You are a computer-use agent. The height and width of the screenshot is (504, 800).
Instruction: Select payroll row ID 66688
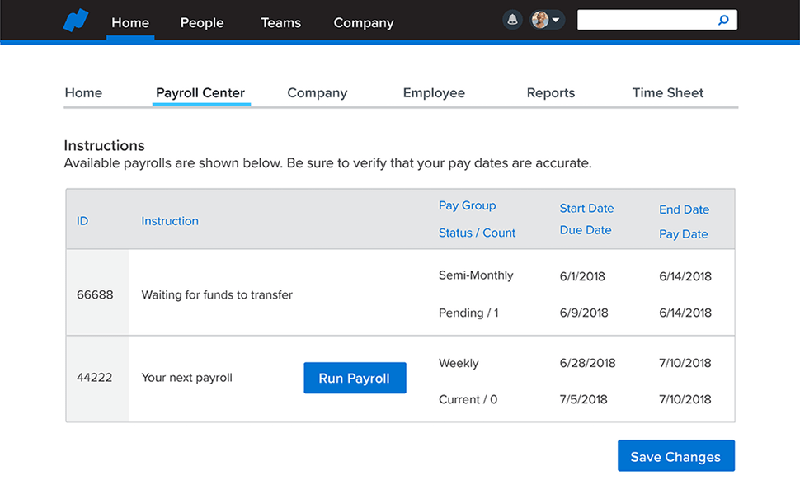click(95, 295)
